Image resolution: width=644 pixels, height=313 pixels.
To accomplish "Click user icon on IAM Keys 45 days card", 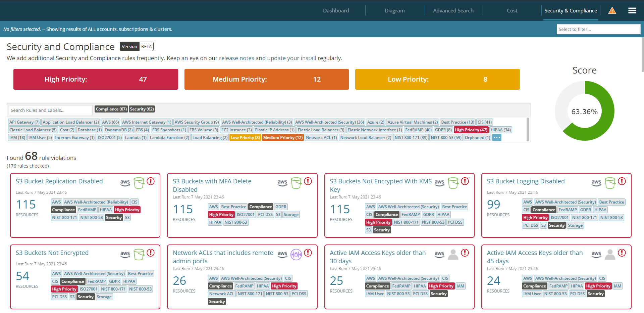I will pos(610,255).
